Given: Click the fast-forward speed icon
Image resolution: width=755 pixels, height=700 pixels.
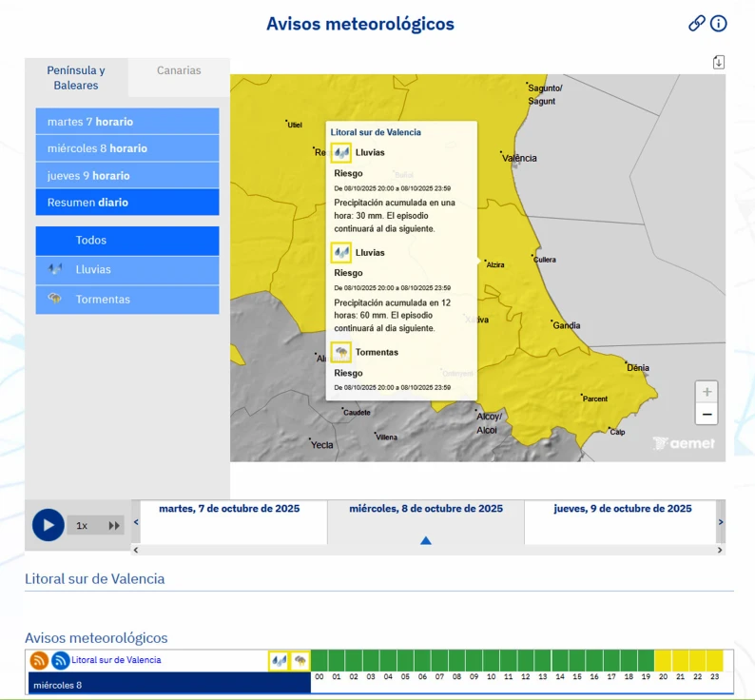Looking at the screenshot, I should (x=114, y=525).
